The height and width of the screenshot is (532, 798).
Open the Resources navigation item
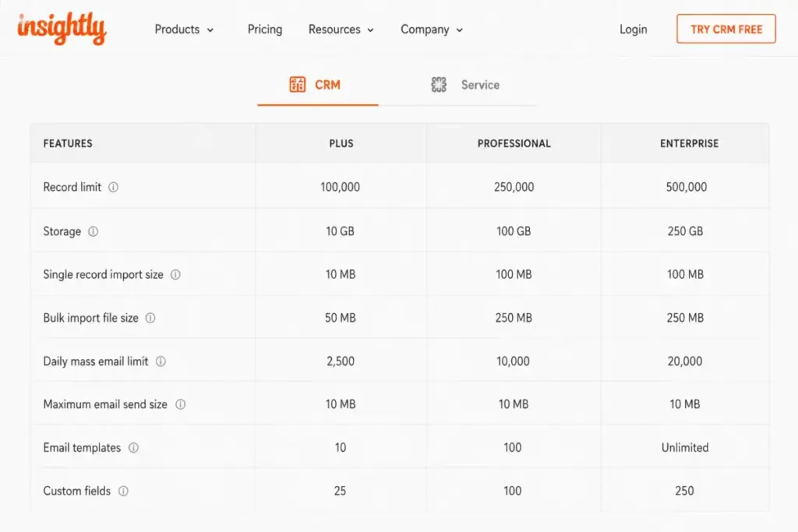tap(334, 30)
